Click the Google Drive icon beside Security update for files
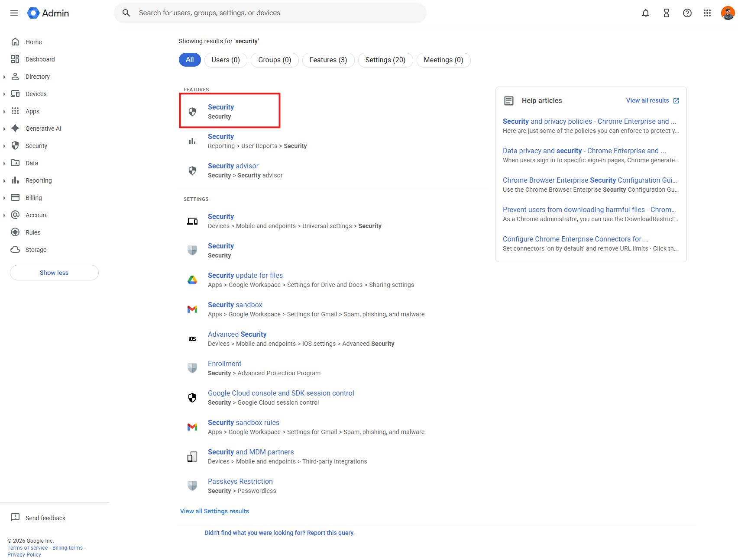This screenshot has width=738, height=560. 192,280
